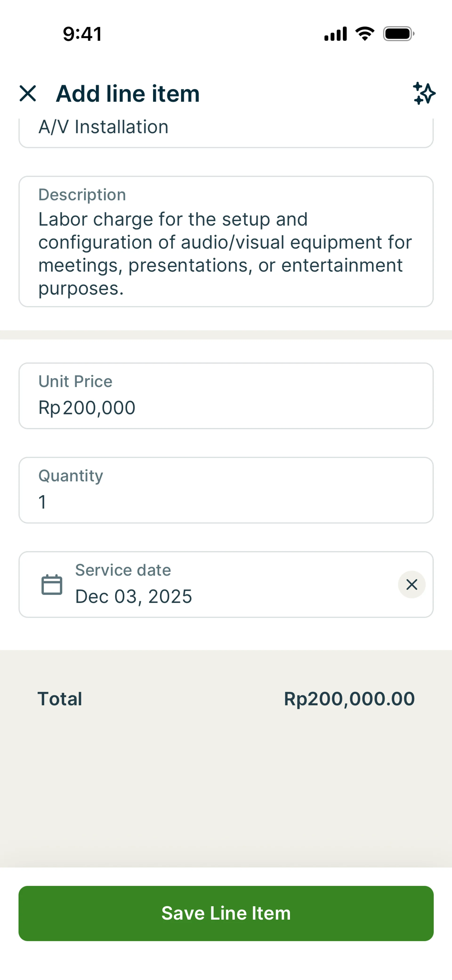Close the Add line item screen
Viewport: 452px width, 980px height.
tap(28, 93)
